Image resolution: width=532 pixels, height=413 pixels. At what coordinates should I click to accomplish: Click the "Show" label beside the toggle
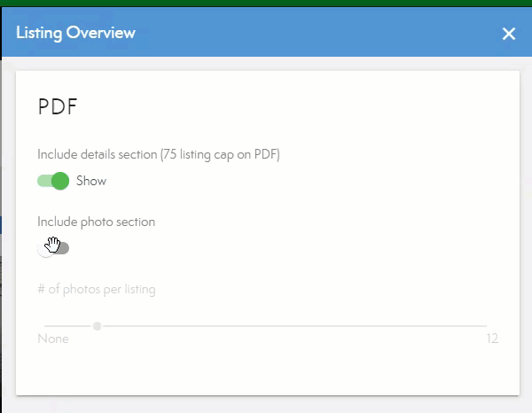click(91, 181)
